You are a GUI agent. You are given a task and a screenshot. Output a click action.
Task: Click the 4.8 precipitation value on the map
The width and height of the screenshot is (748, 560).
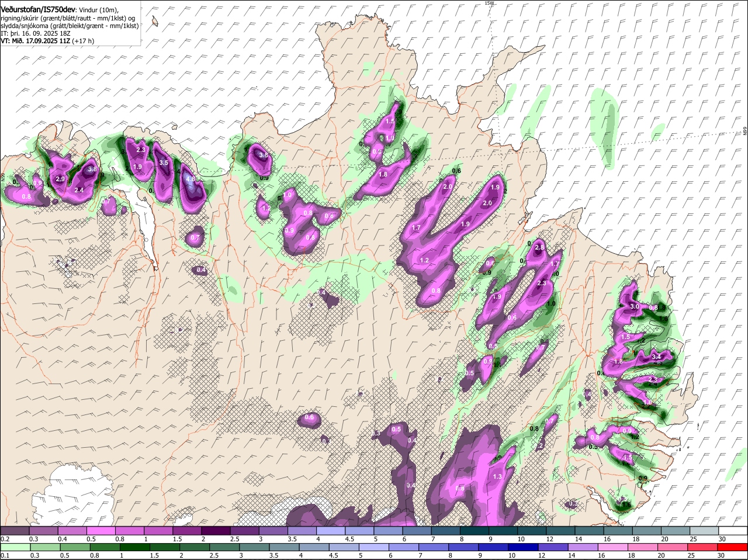point(190,179)
